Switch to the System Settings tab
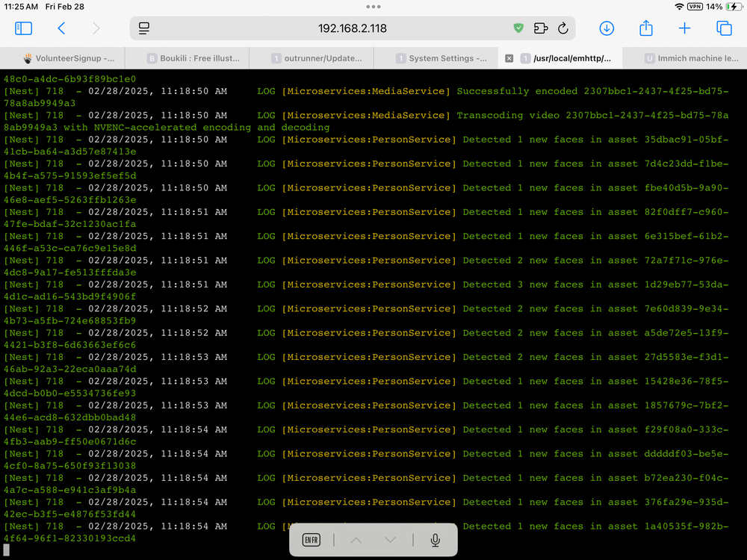Image resolution: width=747 pixels, height=560 pixels. click(436, 58)
